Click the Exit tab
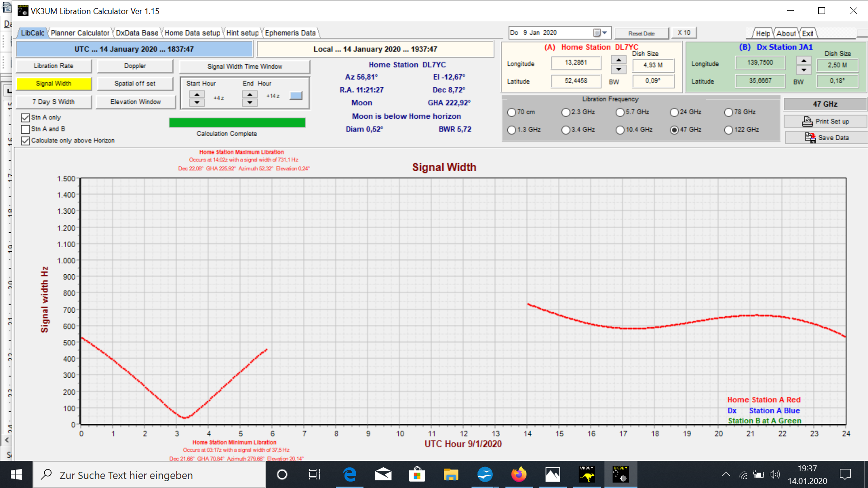The image size is (868, 488). coord(808,33)
